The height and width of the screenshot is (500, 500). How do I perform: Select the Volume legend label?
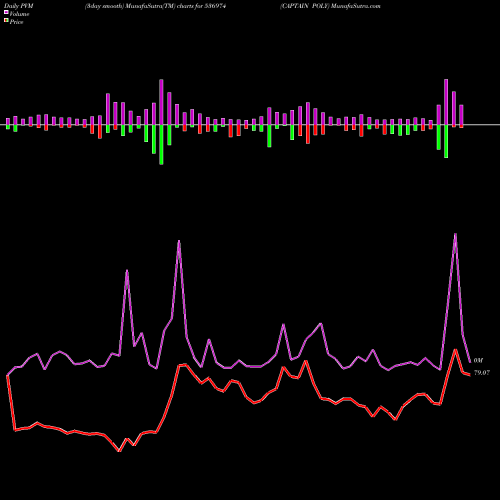pos(19,14)
